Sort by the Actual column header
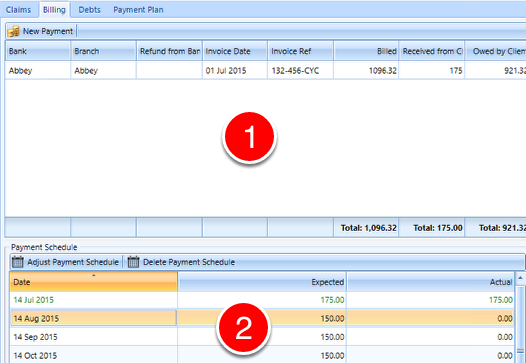 click(x=430, y=282)
